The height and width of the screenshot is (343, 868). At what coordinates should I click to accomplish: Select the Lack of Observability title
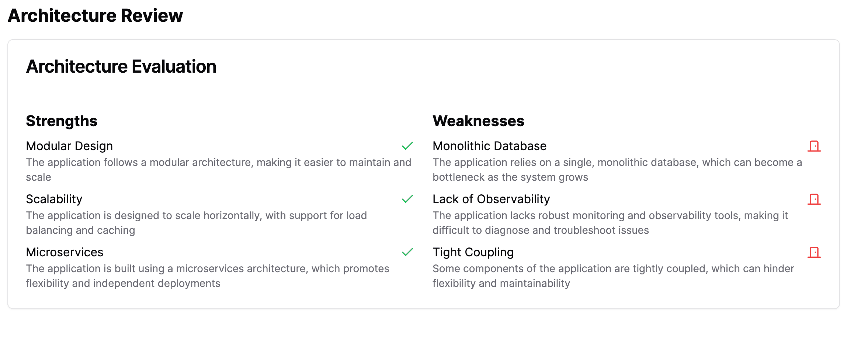[x=491, y=199]
